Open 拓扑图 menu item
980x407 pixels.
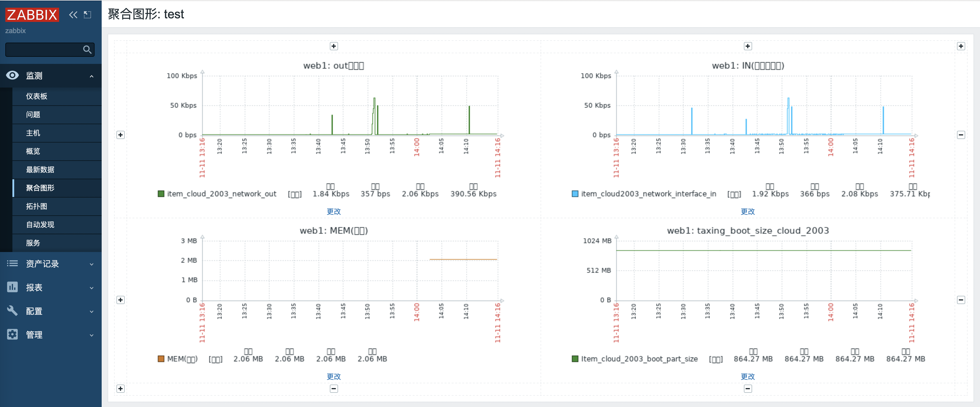click(57, 206)
